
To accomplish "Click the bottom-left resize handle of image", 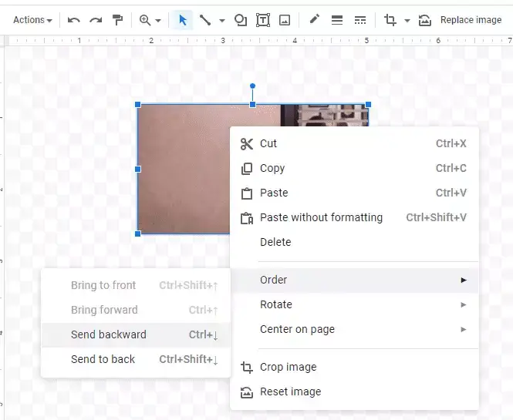I will (x=138, y=234).
